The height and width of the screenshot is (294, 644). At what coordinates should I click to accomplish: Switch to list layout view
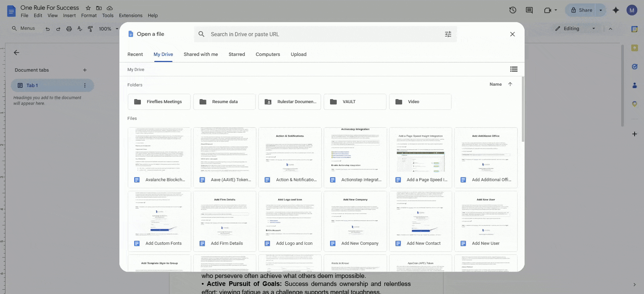point(514,69)
